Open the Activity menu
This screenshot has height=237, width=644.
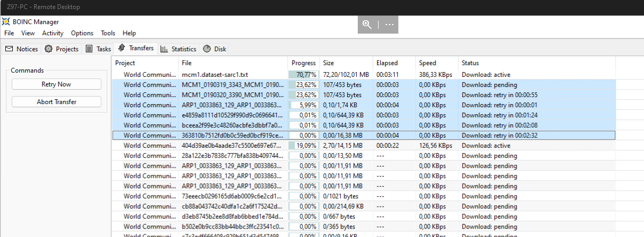(53, 33)
